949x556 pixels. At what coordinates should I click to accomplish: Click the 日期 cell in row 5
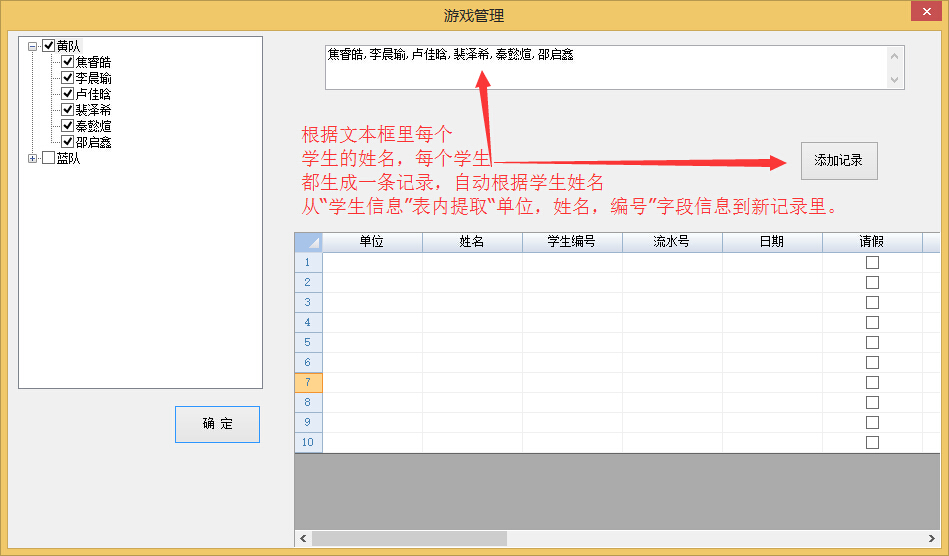(772, 342)
